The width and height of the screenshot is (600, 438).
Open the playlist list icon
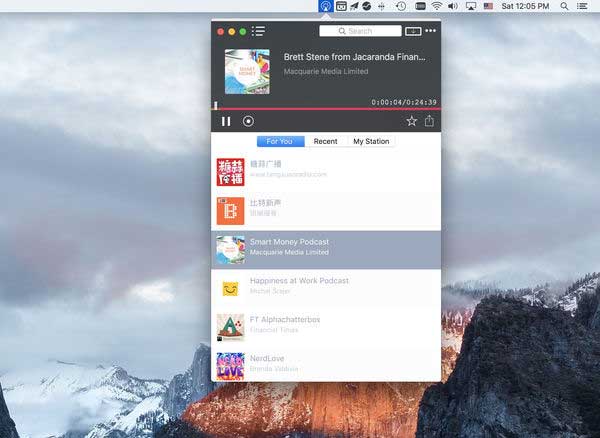258,31
